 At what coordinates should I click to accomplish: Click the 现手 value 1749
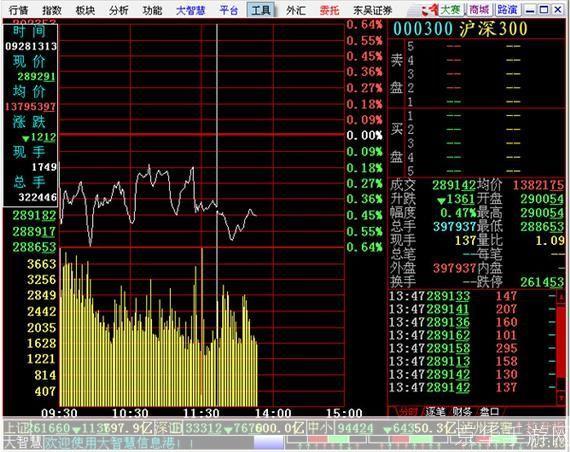(44, 167)
